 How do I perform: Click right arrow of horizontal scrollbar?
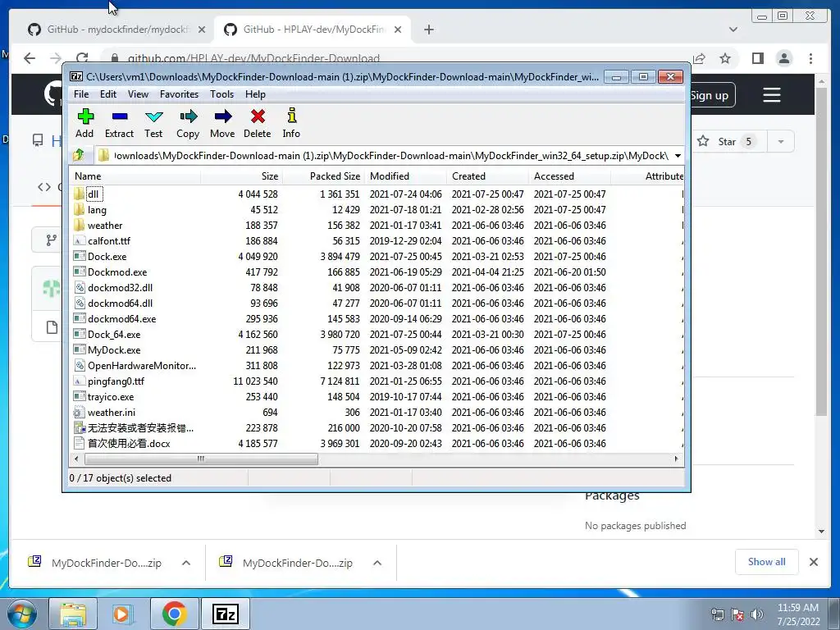676,459
